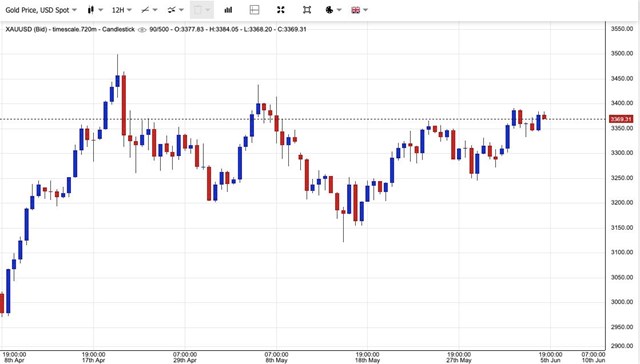This screenshot has height=364, width=640.
Task: Click the 3500.00 price axis label
Action: coord(622,53)
